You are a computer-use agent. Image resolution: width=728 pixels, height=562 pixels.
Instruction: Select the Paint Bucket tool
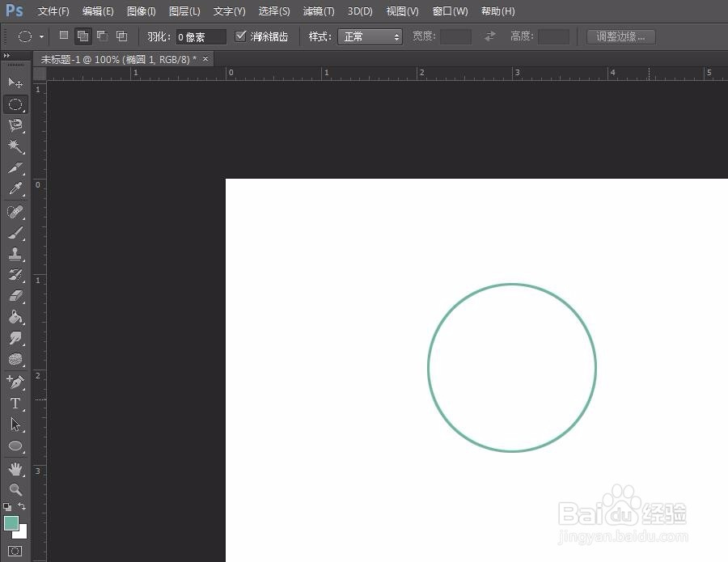point(15,317)
